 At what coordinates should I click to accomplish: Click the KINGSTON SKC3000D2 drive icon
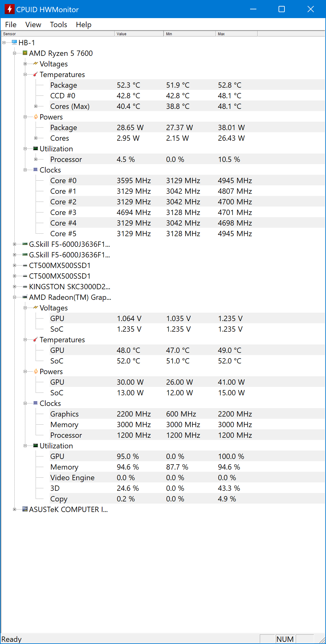[x=25, y=286]
